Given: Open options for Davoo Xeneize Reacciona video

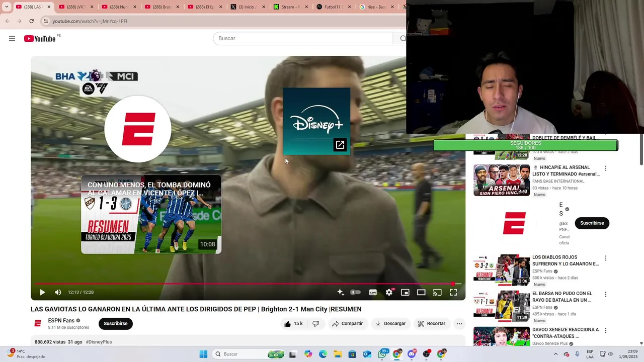Looking at the screenshot, I should click(606, 331).
